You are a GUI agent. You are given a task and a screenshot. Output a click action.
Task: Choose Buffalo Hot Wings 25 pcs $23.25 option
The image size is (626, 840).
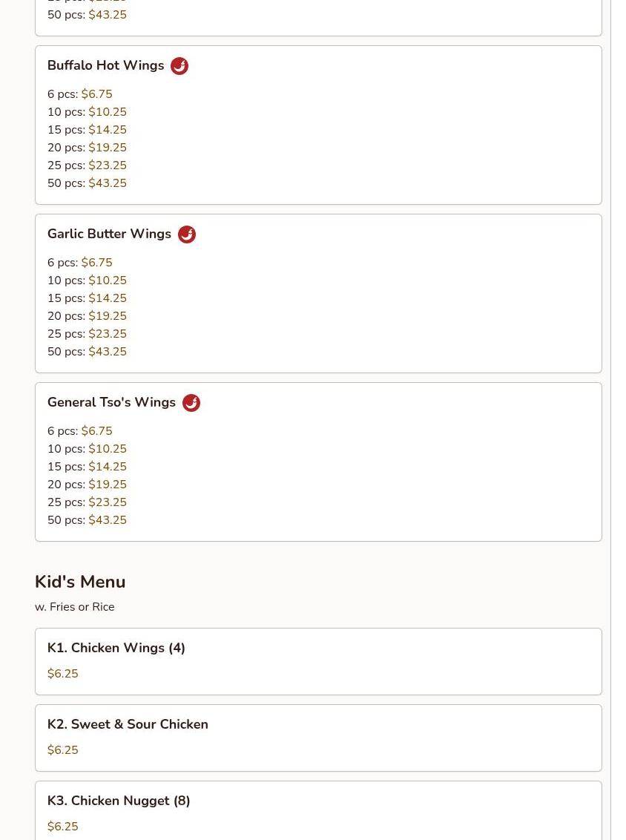point(87,165)
